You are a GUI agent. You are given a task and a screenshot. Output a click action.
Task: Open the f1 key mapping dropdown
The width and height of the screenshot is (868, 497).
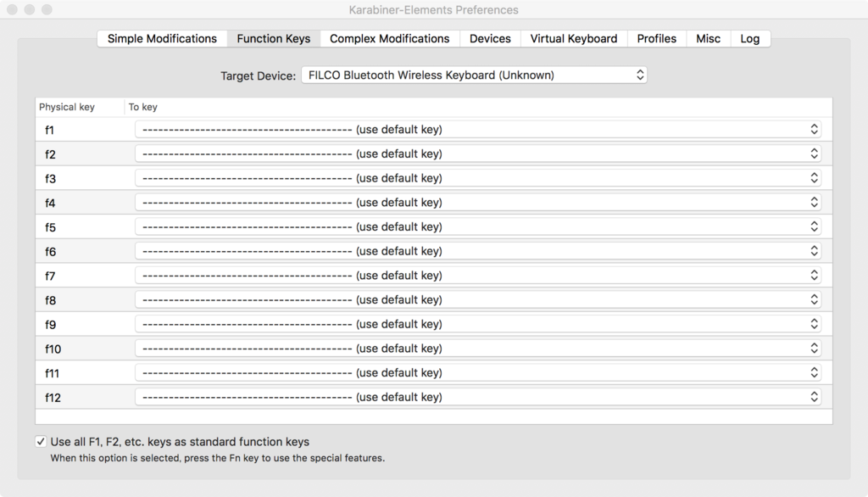(478, 129)
